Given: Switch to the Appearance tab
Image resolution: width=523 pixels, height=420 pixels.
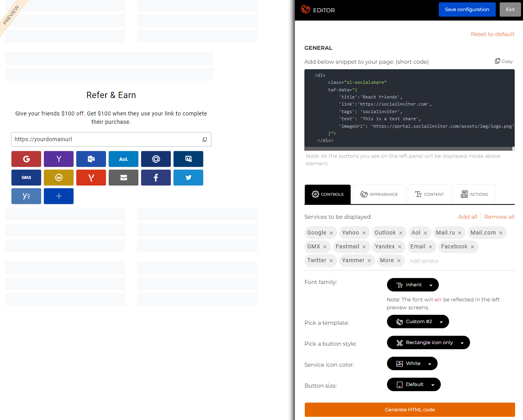Looking at the screenshot, I should coord(379,194).
